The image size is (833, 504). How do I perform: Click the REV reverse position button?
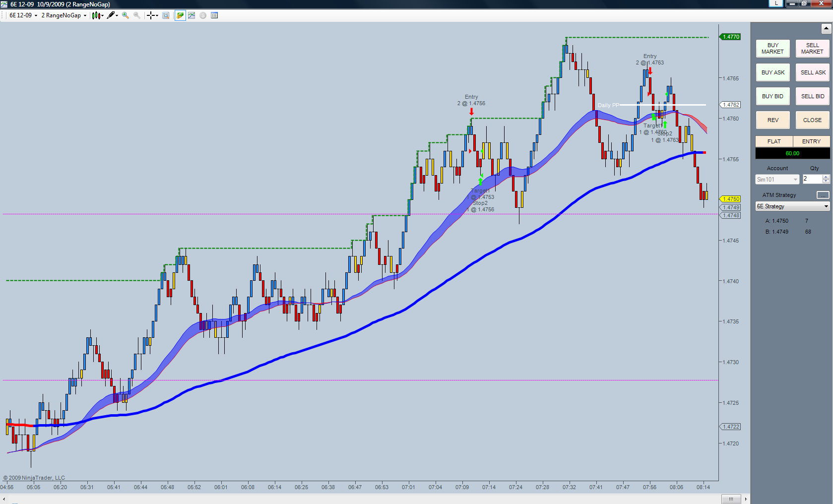click(x=772, y=120)
